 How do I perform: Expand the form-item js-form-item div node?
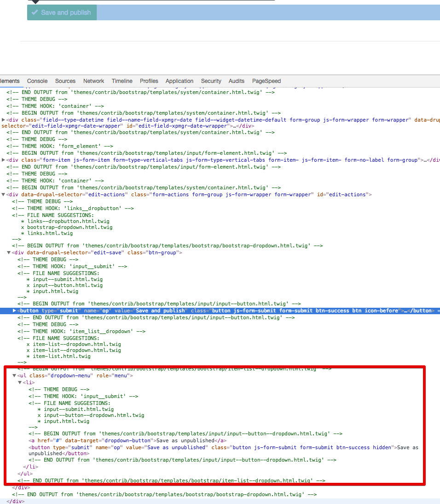[x=3, y=160]
